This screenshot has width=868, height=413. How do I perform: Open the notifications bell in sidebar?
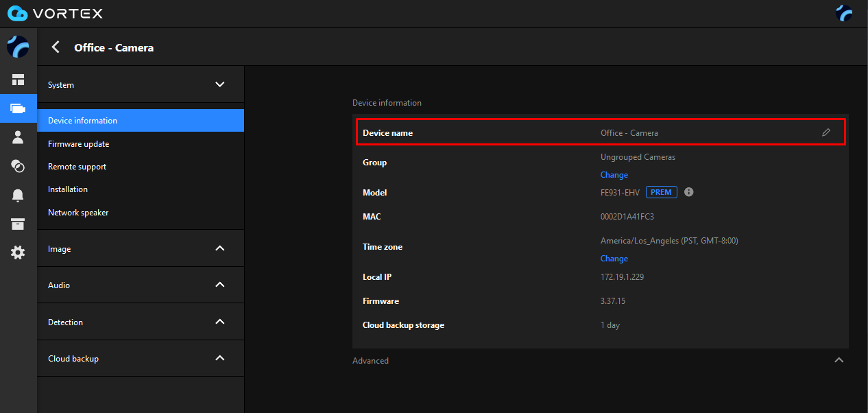pyautogui.click(x=18, y=196)
